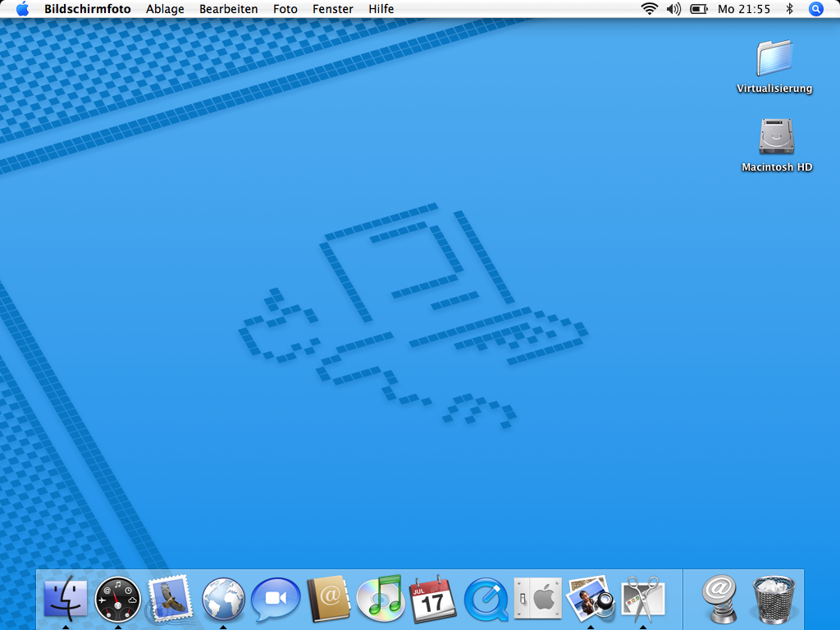Open Spotlight search magnifier icon
840x630 pixels.
[x=816, y=9]
